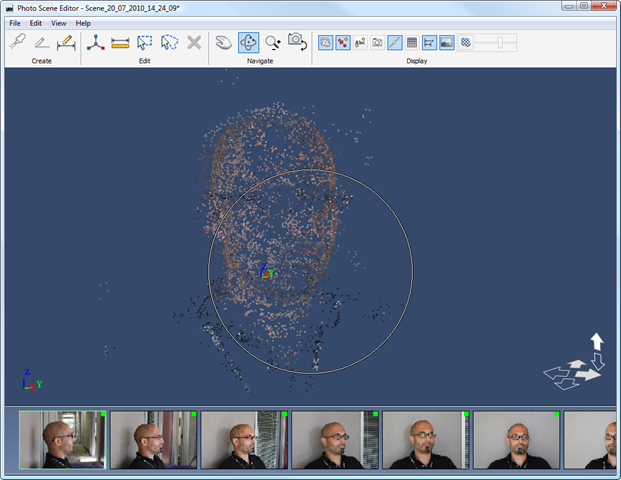
Task: Open the File menu
Action: (x=15, y=23)
